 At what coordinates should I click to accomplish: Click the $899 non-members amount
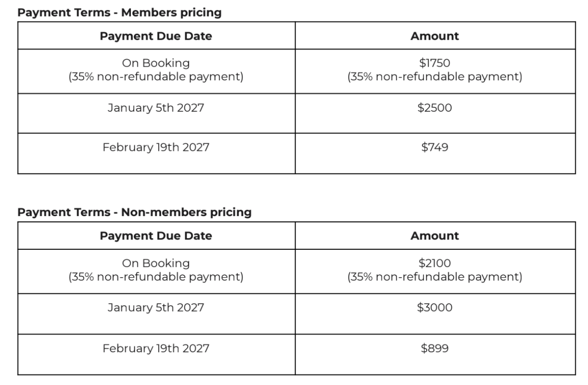[435, 349]
